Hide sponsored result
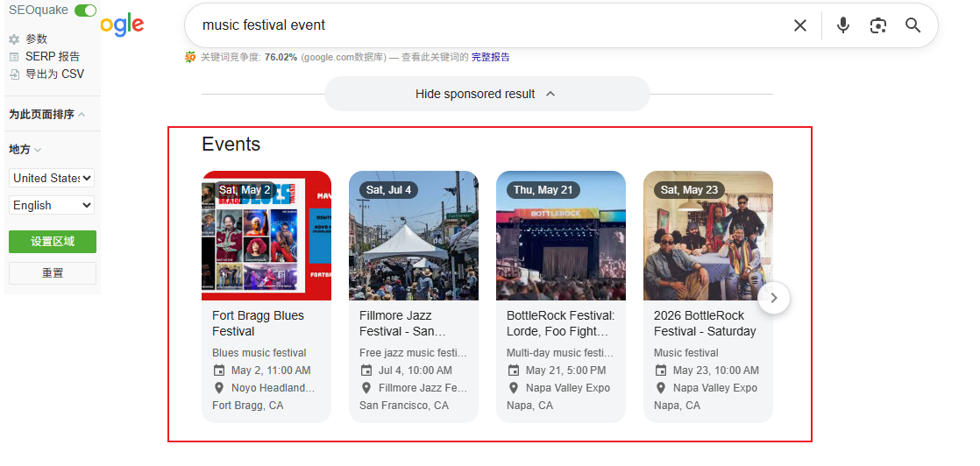Image resolution: width=980 pixels, height=466 pixels. click(486, 94)
